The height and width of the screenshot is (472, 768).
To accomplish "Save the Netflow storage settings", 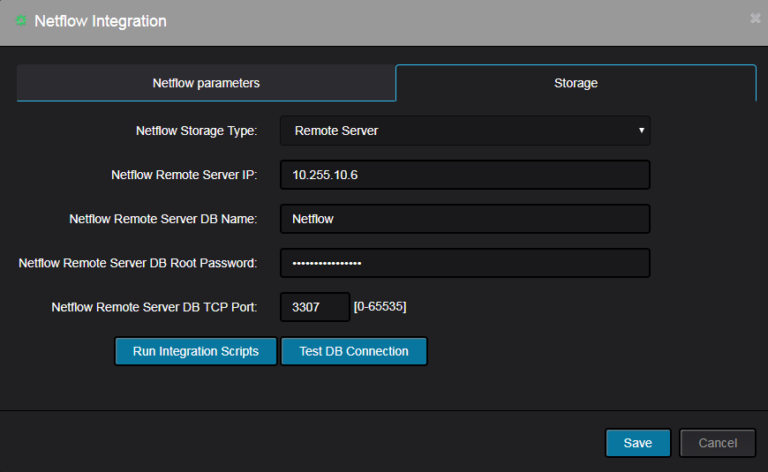I will click(x=638, y=443).
